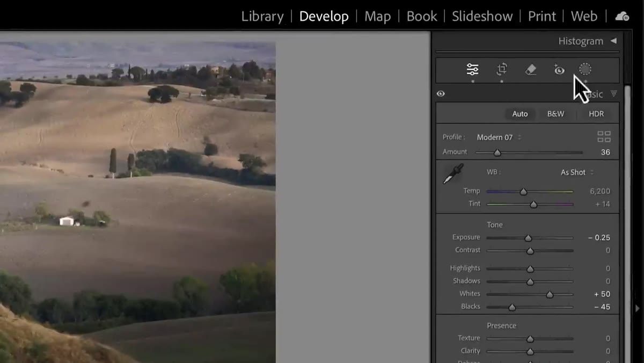Image resolution: width=644 pixels, height=363 pixels.
Task: Open the profile browser grid icon
Action: tap(604, 136)
